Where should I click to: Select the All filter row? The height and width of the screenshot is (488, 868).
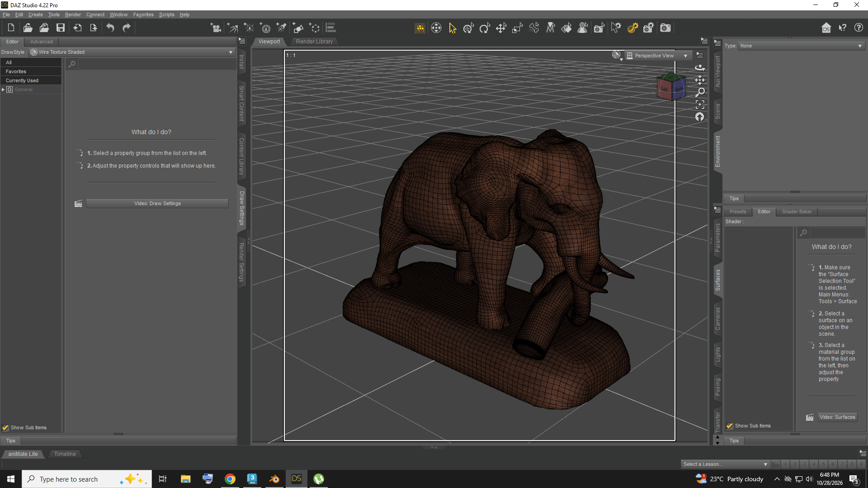coord(31,62)
